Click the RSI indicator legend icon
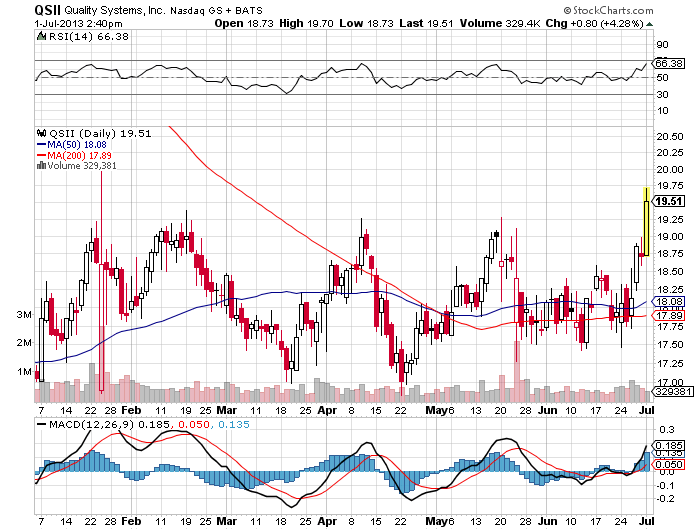This screenshot has width=700, height=530. 41,37
